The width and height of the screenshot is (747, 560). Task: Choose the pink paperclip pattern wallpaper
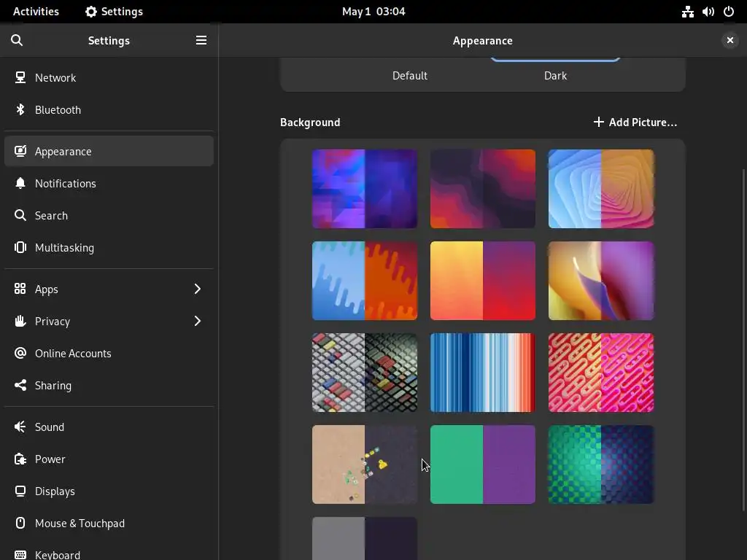[x=601, y=373]
